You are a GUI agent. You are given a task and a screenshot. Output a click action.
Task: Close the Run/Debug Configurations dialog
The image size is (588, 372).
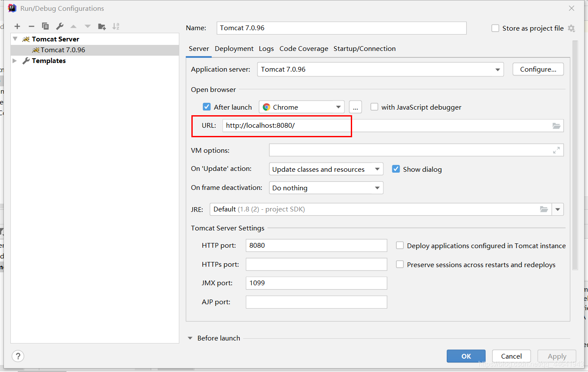572,8
